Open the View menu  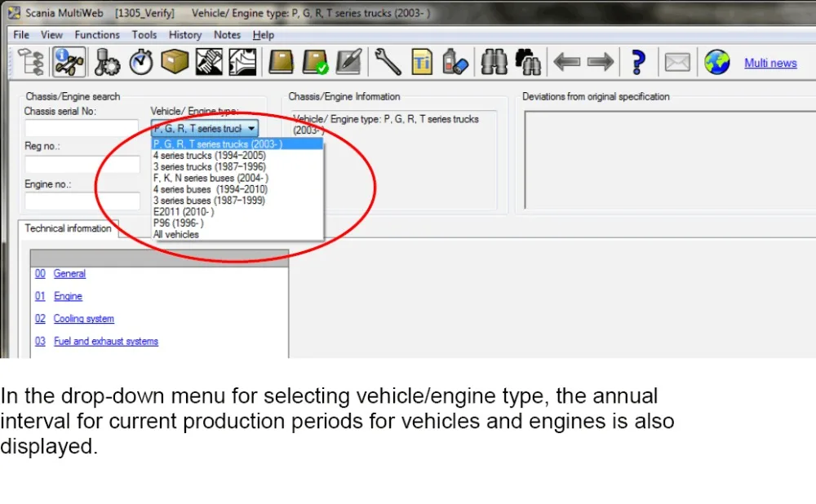[51, 35]
